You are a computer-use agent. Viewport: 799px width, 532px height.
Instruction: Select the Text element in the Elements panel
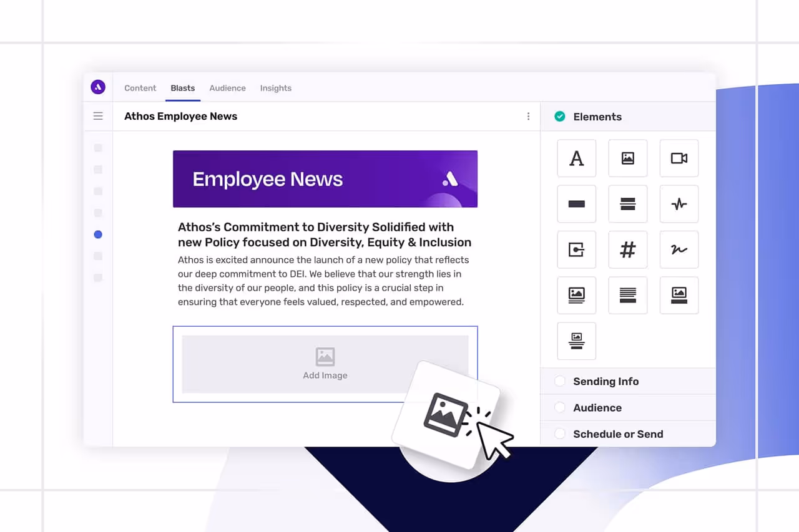(x=576, y=158)
